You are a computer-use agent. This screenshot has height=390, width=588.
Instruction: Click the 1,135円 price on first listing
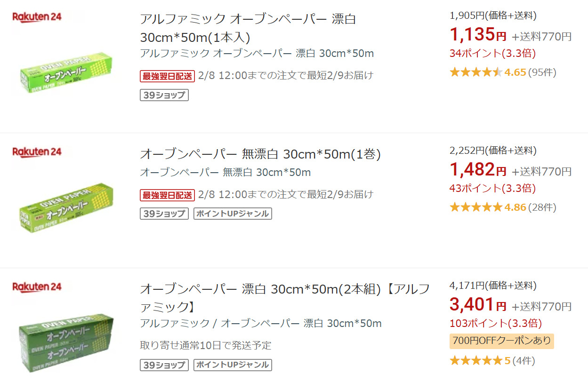477,34
